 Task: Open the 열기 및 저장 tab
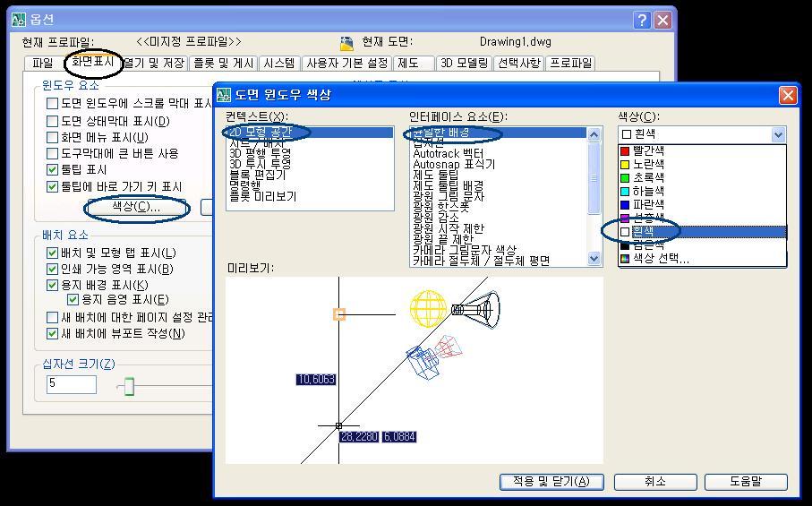tap(154, 64)
